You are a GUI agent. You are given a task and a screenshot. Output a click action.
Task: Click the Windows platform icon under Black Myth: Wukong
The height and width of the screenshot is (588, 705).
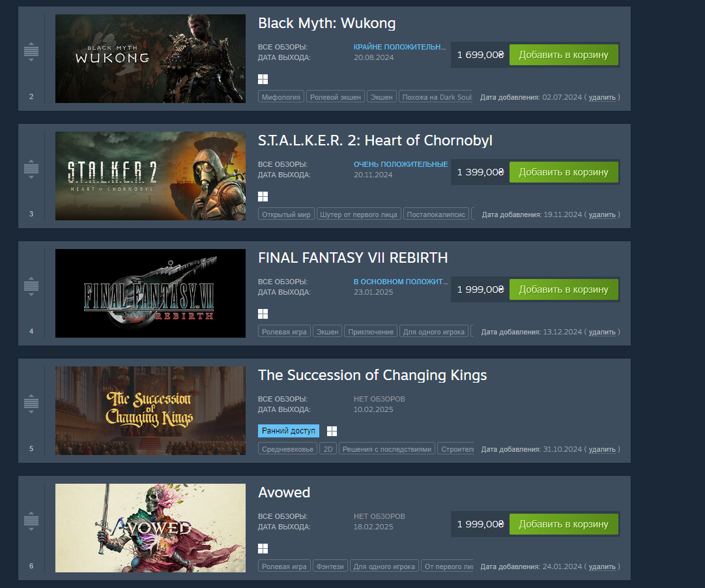[x=263, y=79]
